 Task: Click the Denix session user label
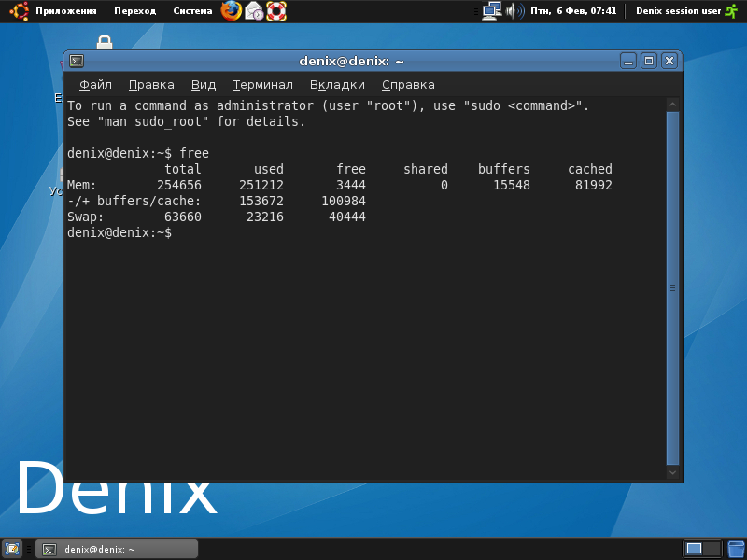pos(679,11)
